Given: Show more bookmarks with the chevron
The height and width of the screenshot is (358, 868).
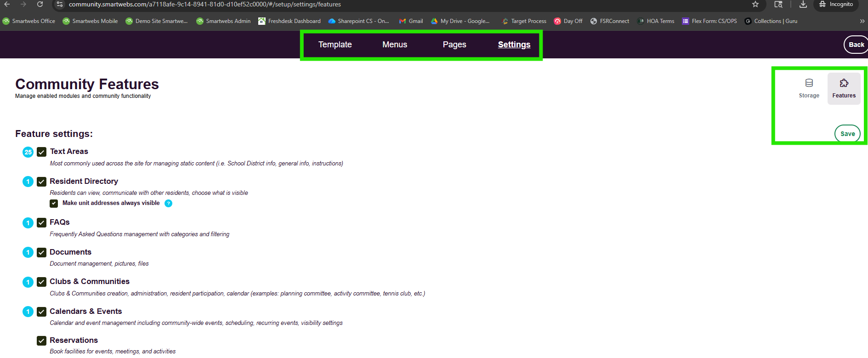Looking at the screenshot, I should click(862, 21).
